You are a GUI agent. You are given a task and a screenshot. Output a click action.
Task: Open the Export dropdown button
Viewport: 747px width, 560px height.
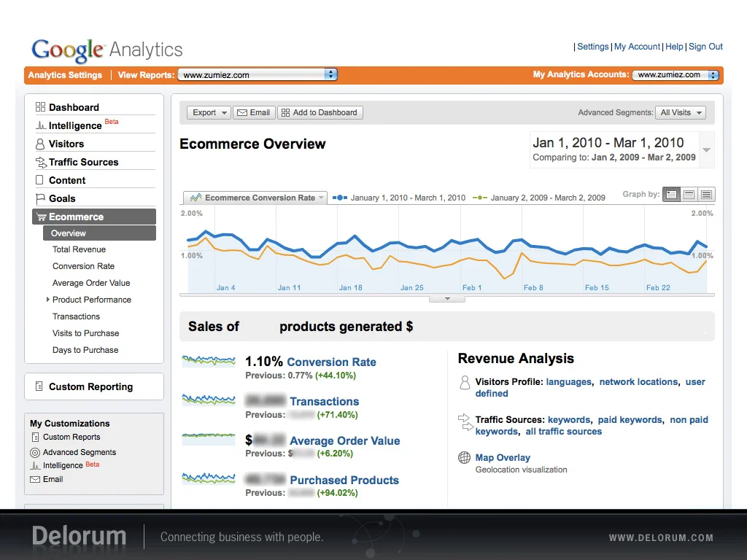(209, 112)
